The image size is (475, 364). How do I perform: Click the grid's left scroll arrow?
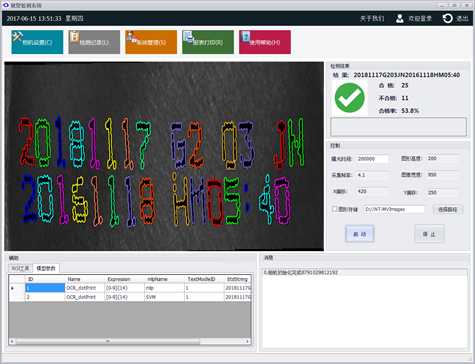coord(12,341)
